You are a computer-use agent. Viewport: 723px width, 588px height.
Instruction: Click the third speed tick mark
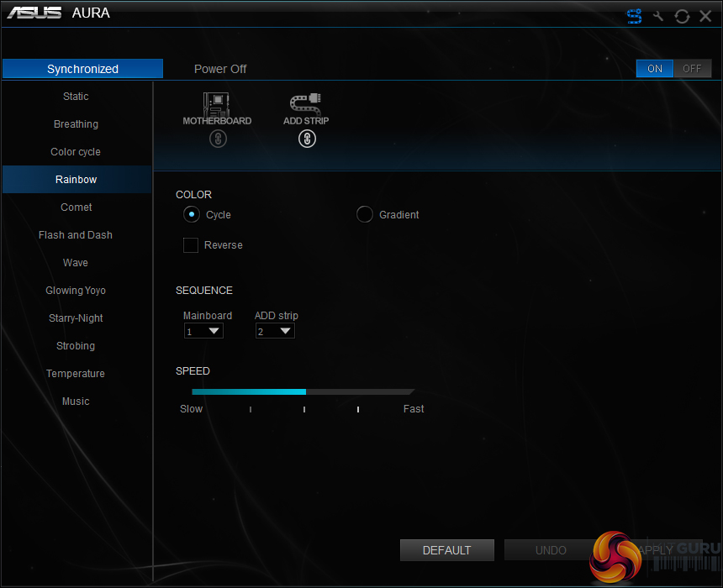point(358,409)
